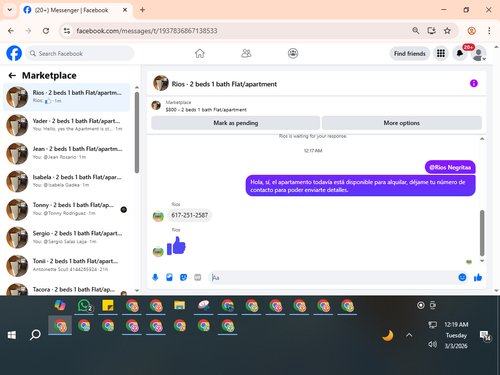
Task: Click the chat messages vertical scrollbar
Action: [482, 233]
